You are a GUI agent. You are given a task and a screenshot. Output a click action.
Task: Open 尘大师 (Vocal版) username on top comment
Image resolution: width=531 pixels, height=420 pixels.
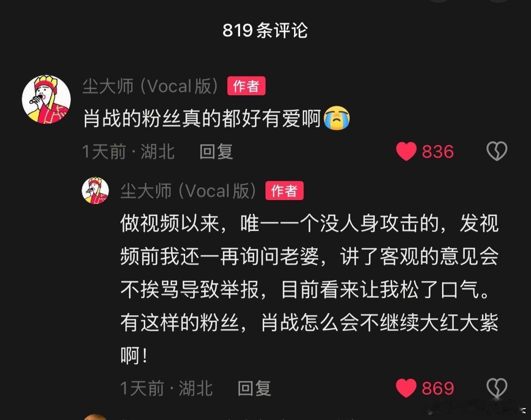point(152,86)
